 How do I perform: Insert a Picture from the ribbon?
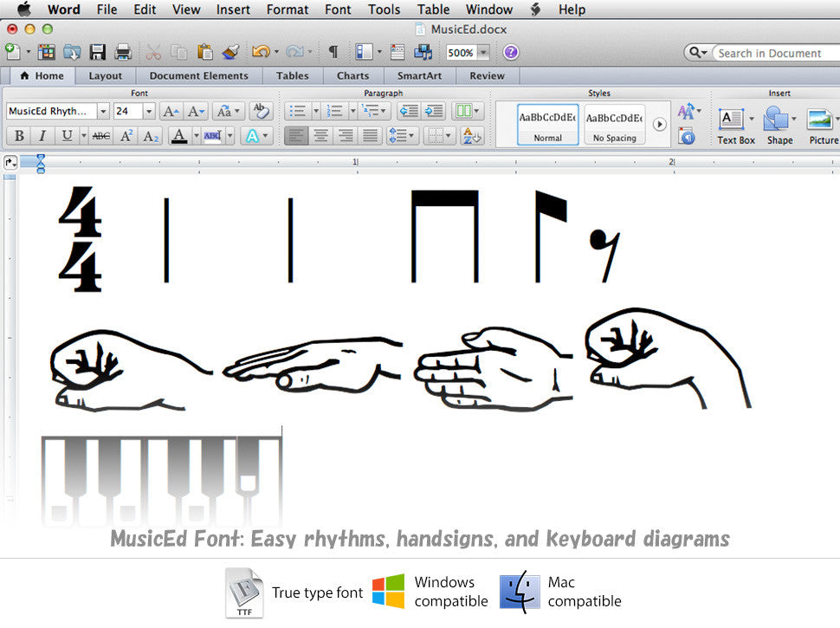(820, 121)
